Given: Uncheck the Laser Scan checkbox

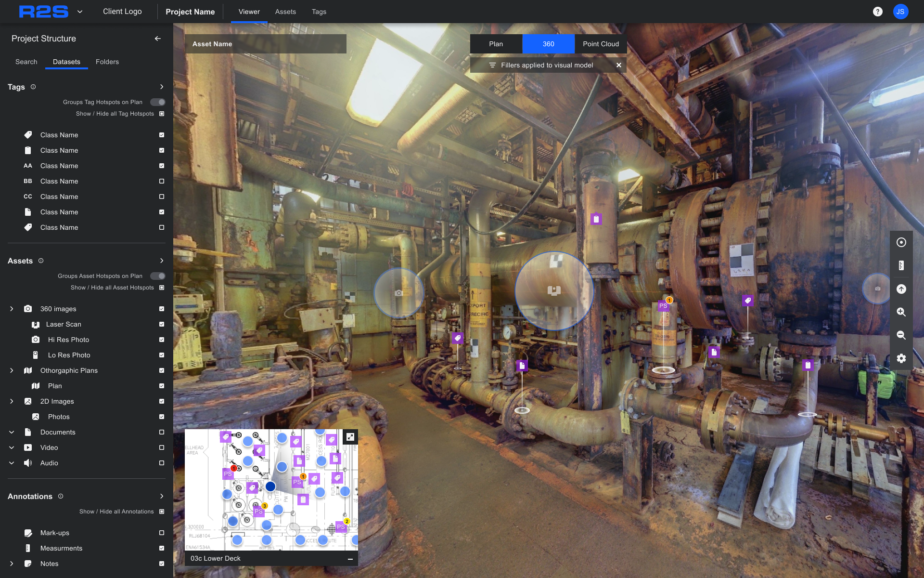Looking at the screenshot, I should (x=162, y=324).
